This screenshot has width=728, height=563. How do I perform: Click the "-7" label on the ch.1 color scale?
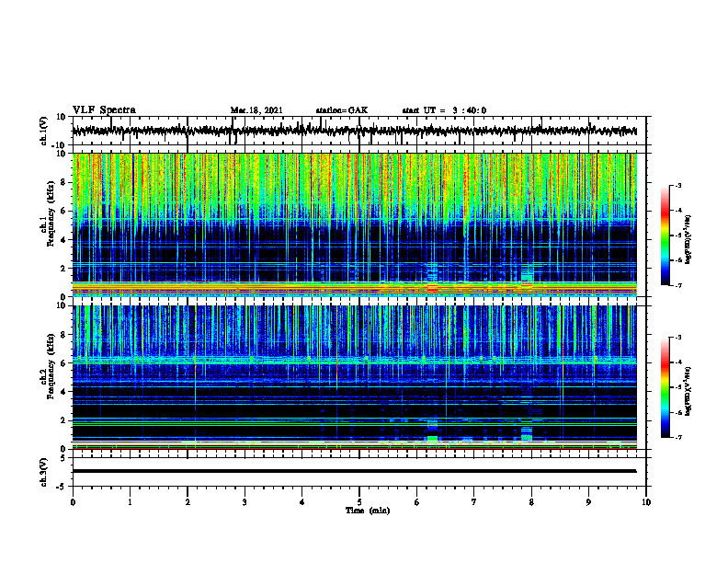(677, 285)
